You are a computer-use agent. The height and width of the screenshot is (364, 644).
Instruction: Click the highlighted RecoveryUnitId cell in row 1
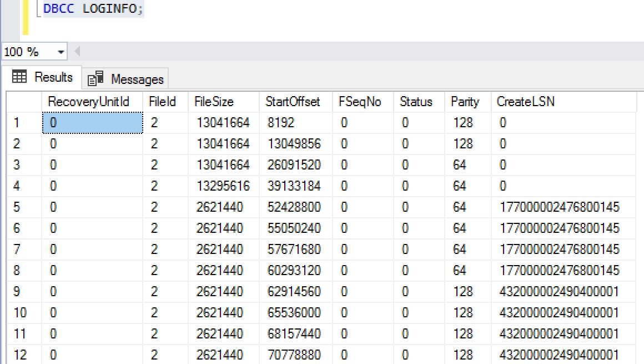point(92,123)
